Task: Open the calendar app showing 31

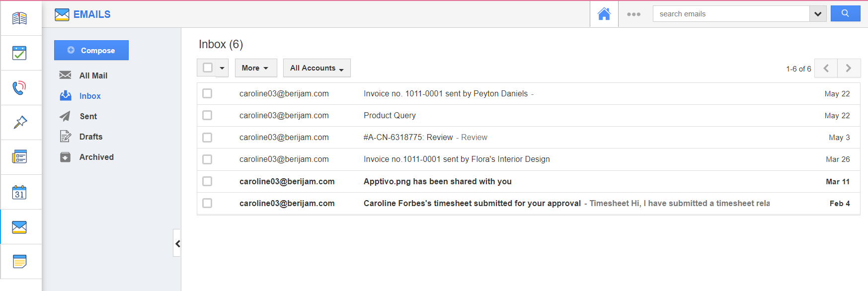Action: pyautogui.click(x=19, y=192)
